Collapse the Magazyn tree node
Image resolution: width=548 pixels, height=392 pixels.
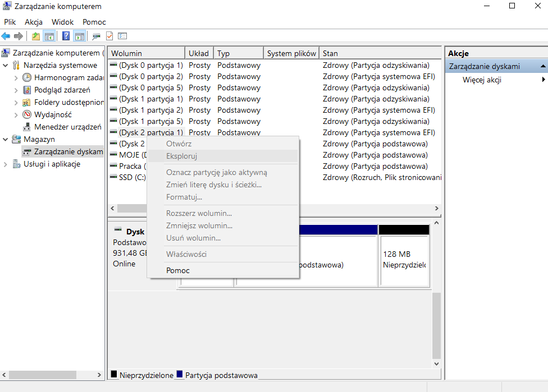(x=5, y=139)
